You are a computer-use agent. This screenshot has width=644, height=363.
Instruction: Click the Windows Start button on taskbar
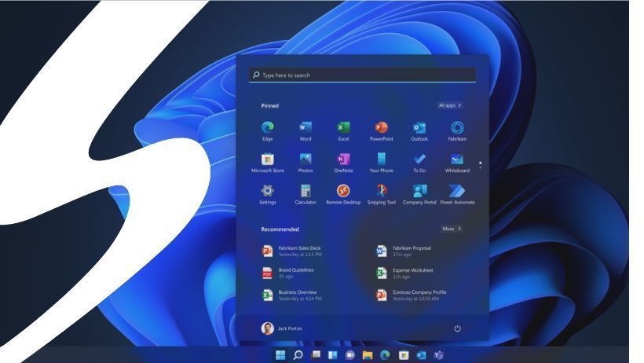pyautogui.click(x=280, y=355)
